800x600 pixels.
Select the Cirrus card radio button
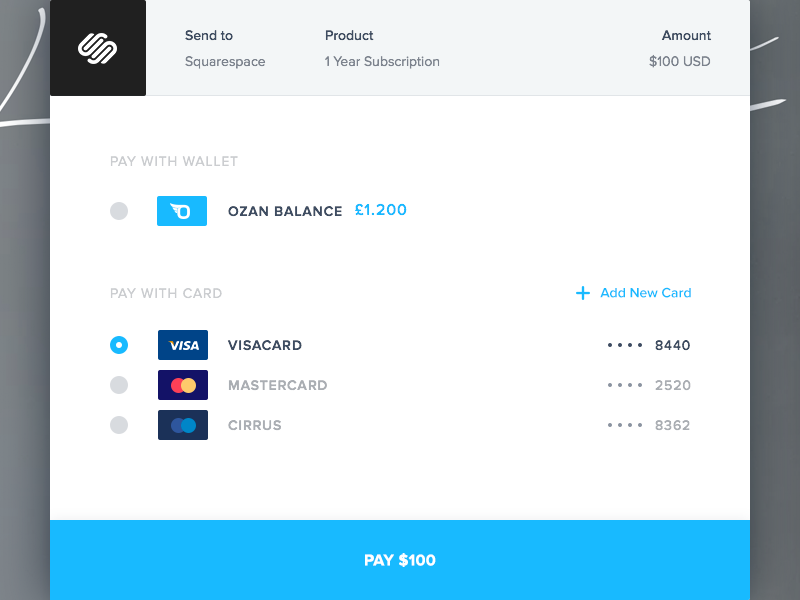pyautogui.click(x=119, y=425)
